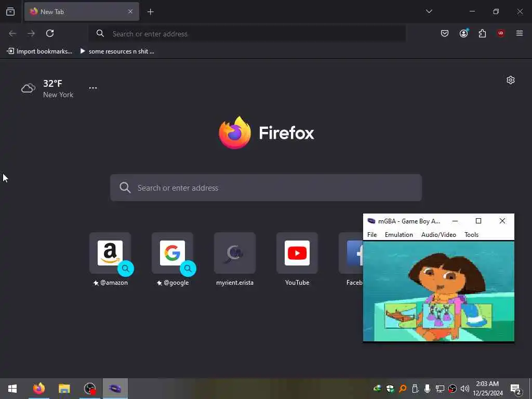
Task: Maximize the mGBA window
Action: [478, 221]
